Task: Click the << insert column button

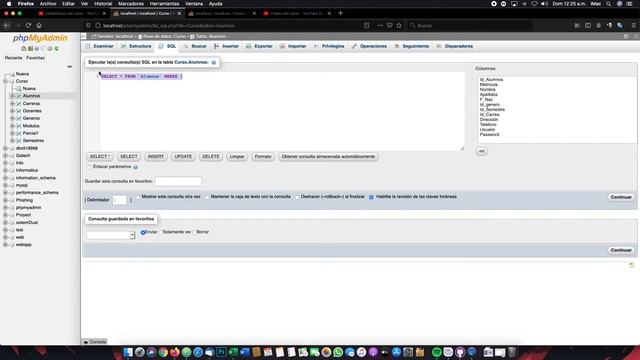Action: pos(482,151)
